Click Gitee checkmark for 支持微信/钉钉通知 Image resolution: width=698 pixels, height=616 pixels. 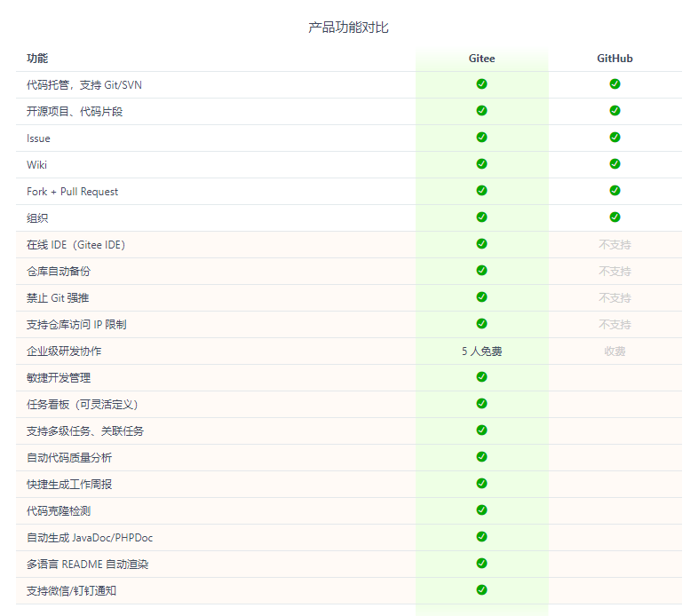(481, 589)
